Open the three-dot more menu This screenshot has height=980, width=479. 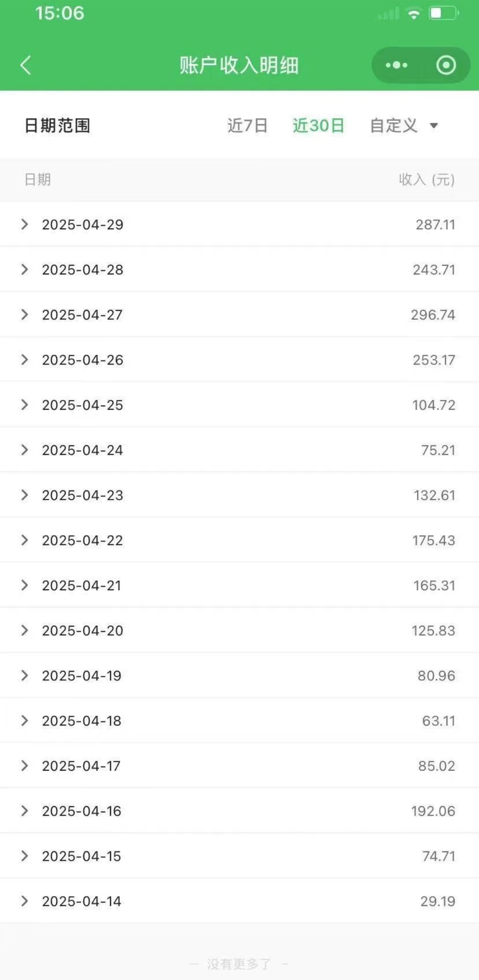coord(397,65)
